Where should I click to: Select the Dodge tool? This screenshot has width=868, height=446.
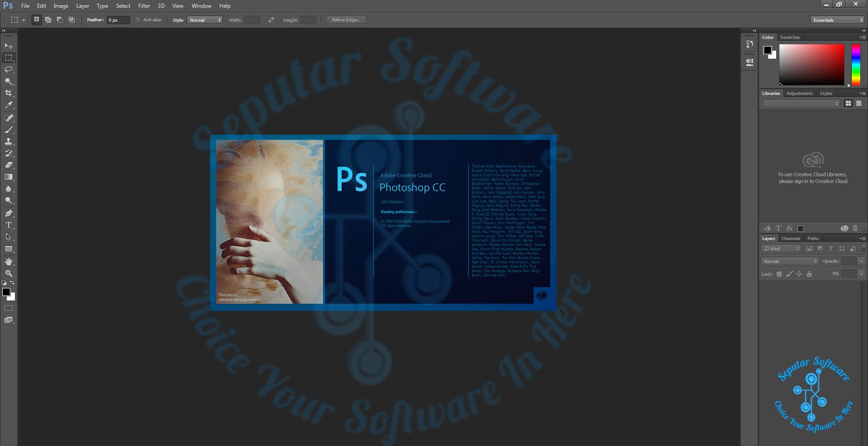[9, 201]
